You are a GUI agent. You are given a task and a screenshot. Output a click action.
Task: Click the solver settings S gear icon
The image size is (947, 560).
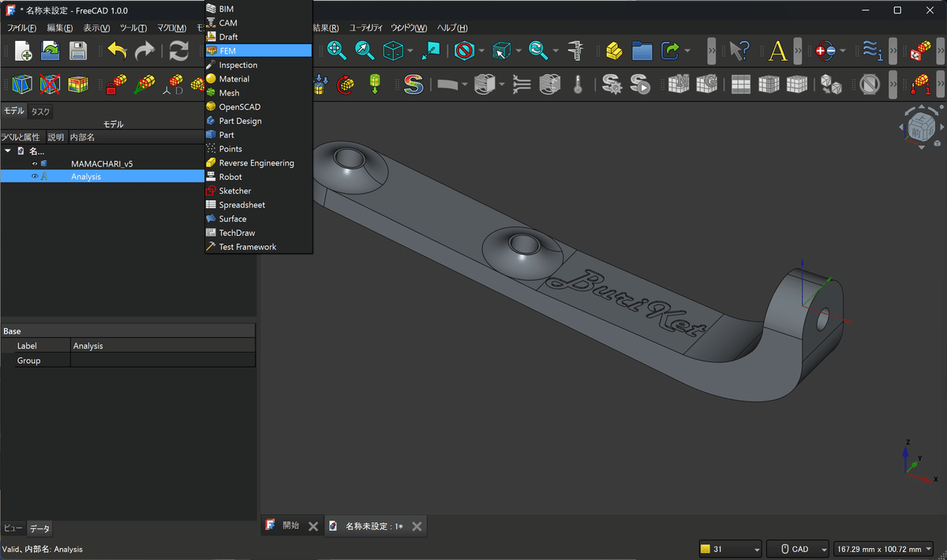[x=612, y=84]
